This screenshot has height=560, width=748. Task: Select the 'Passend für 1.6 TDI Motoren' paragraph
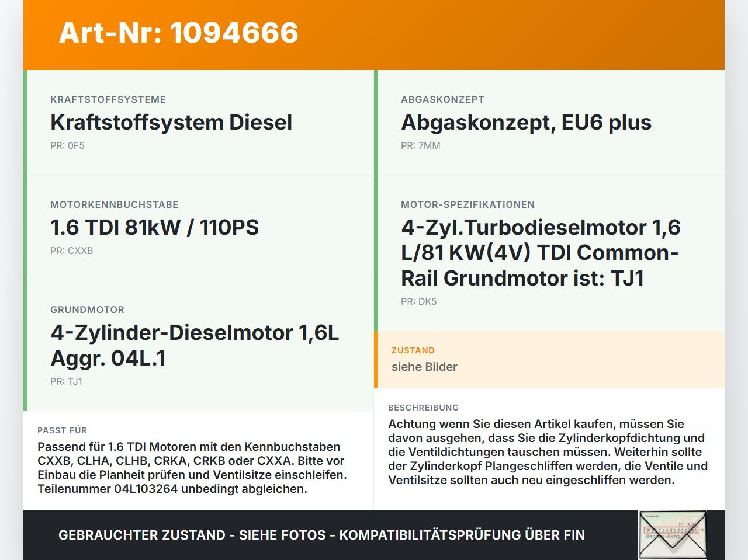pos(192,468)
